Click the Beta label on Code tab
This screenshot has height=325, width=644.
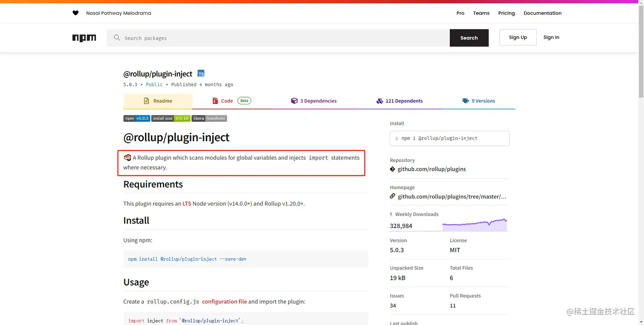[x=244, y=101]
